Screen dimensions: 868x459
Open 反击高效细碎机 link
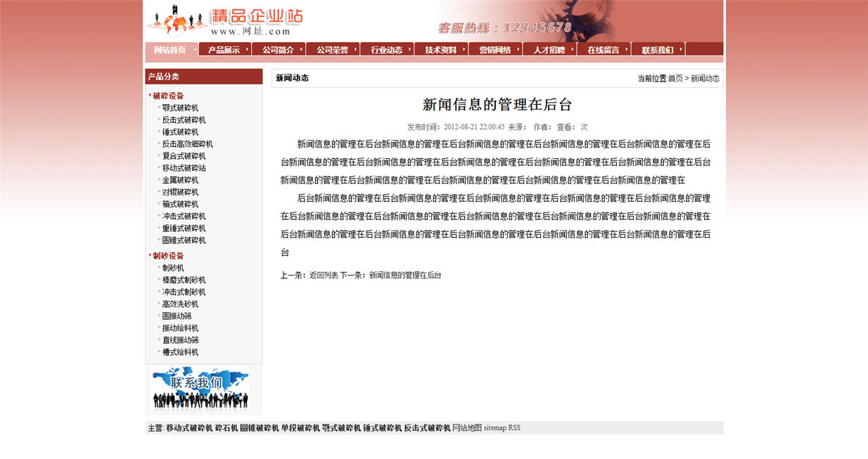pos(187,144)
